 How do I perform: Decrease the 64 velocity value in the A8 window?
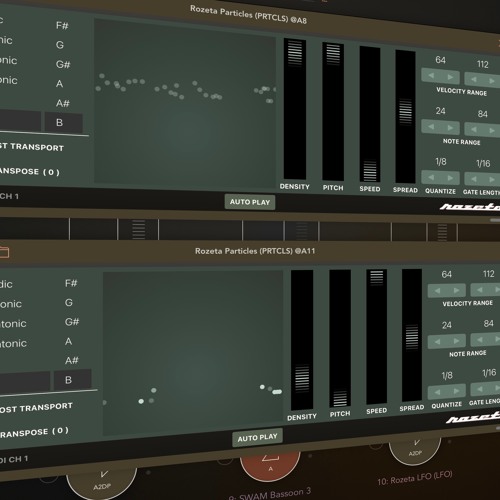tap(431, 75)
